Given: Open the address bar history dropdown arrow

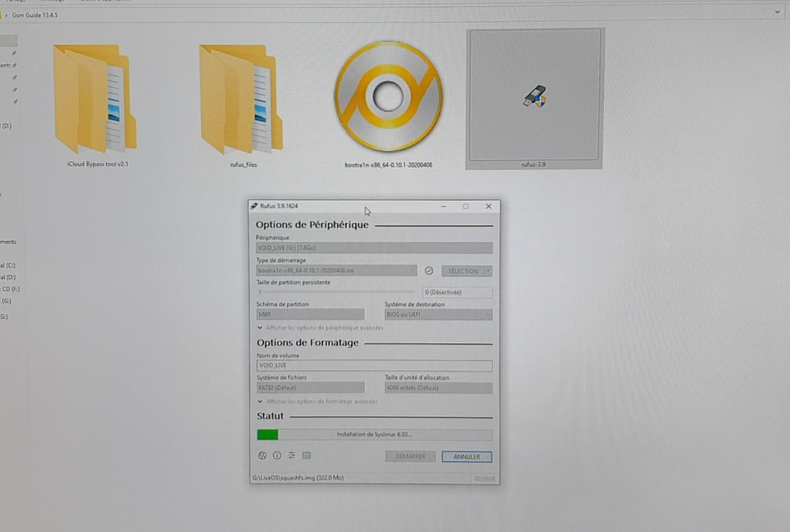Looking at the screenshot, I should [x=777, y=12].
